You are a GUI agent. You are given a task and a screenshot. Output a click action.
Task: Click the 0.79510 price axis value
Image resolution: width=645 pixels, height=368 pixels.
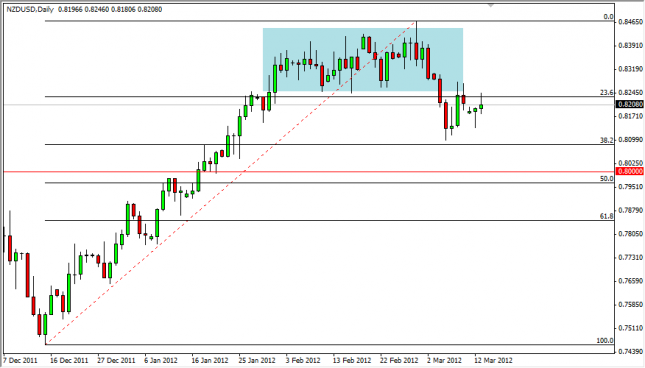coord(630,187)
